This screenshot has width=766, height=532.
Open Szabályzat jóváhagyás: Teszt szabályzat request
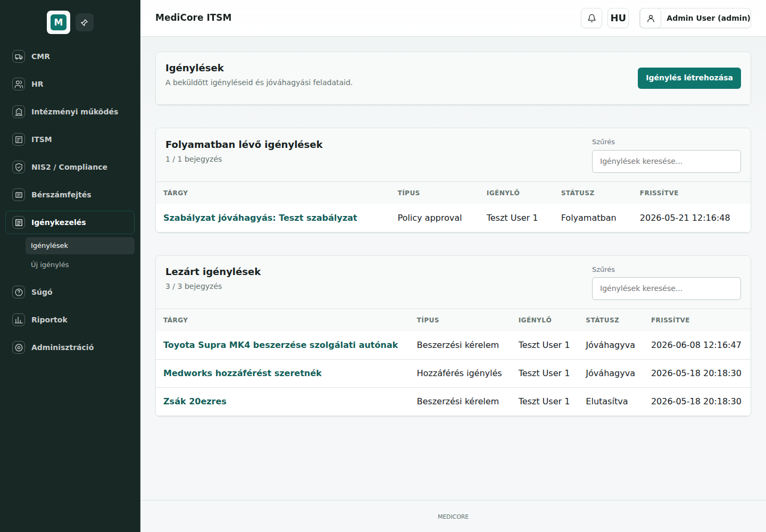click(x=260, y=218)
